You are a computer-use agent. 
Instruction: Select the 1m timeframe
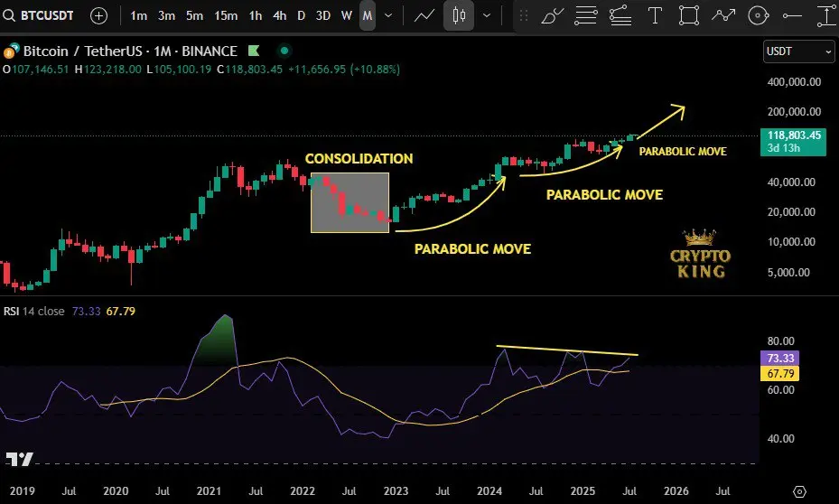click(x=138, y=15)
